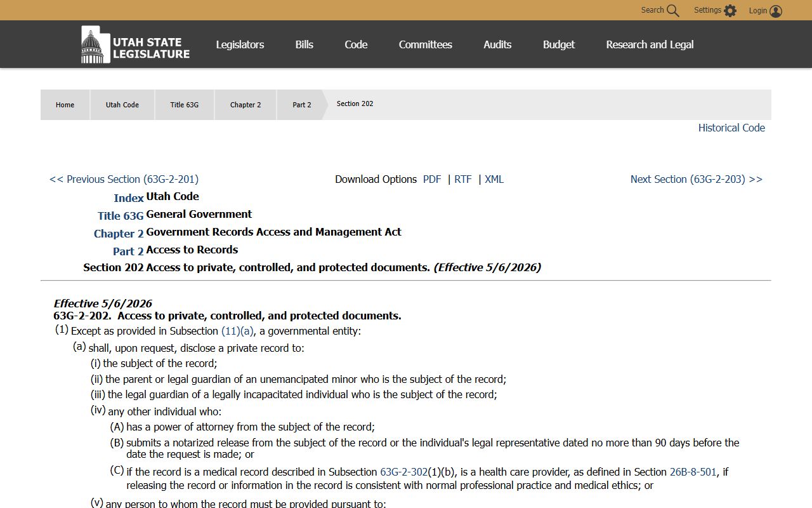The image size is (812, 508).
Task: Open the Bills menu
Action: (304, 44)
